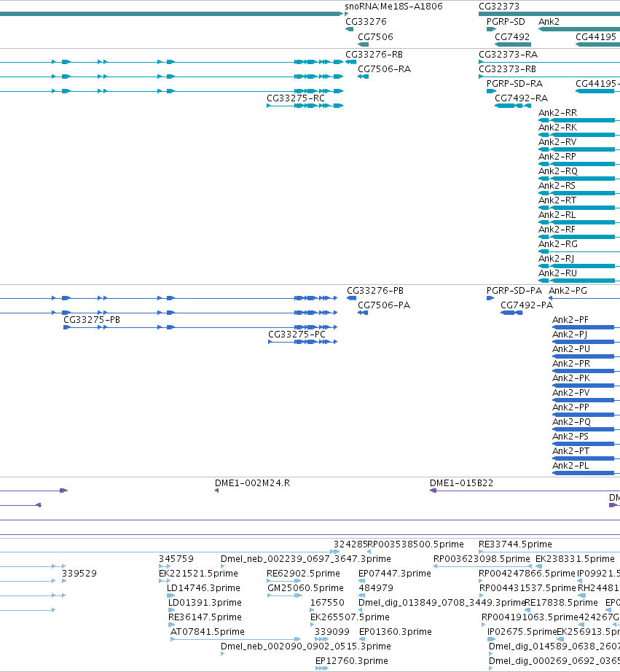Click EST EP07447.3prime
This screenshot has height=672, width=620.
pyautogui.click(x=395, y=574)
